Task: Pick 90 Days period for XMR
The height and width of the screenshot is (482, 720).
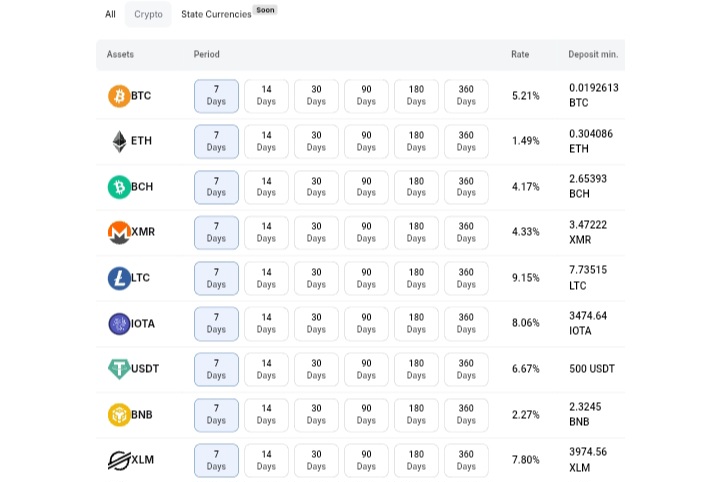Action: [x=366, y=232]
